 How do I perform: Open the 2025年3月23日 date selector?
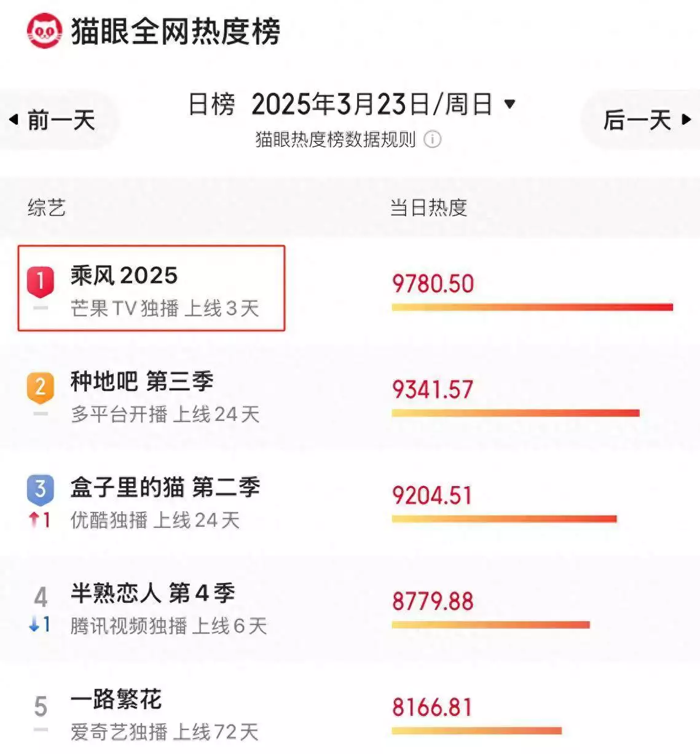pyautogui.click(x=371, y=104)
